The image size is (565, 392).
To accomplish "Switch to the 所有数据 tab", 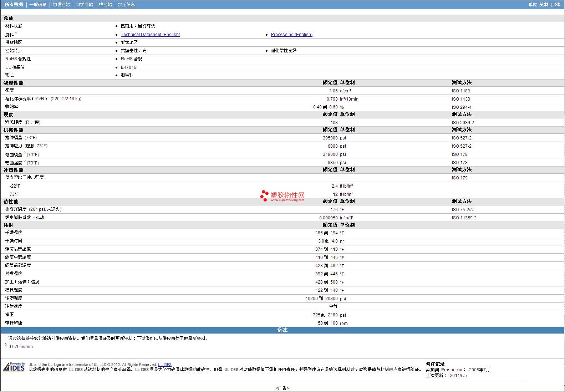I will point(14,5).
